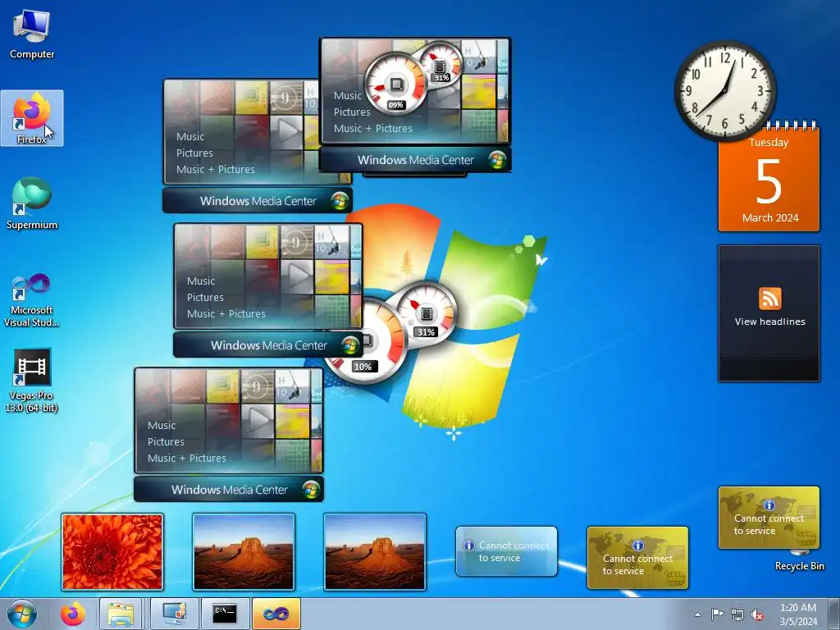
Task: Click Pictures in the Media Center gadget under the 09% meter
Action: tap(352, 112)
